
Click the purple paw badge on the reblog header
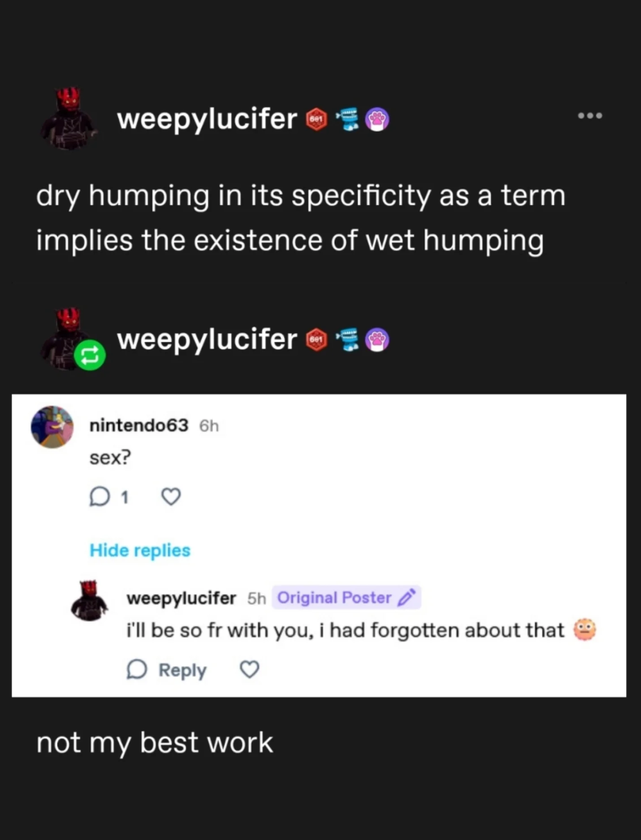377,341
